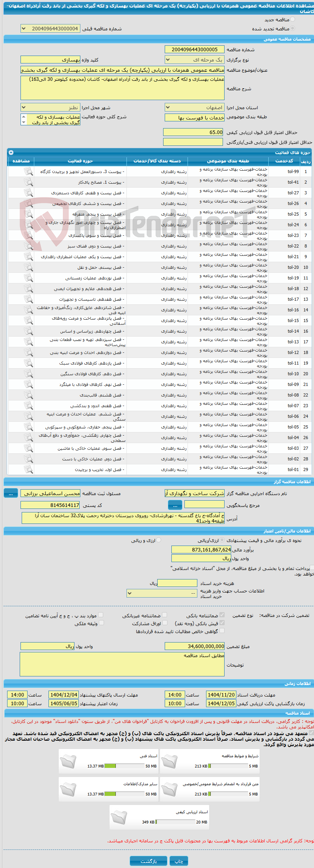
Task: Toggle the ضمانتنامه غیربانکی checkbox
Action: (165, 615)
